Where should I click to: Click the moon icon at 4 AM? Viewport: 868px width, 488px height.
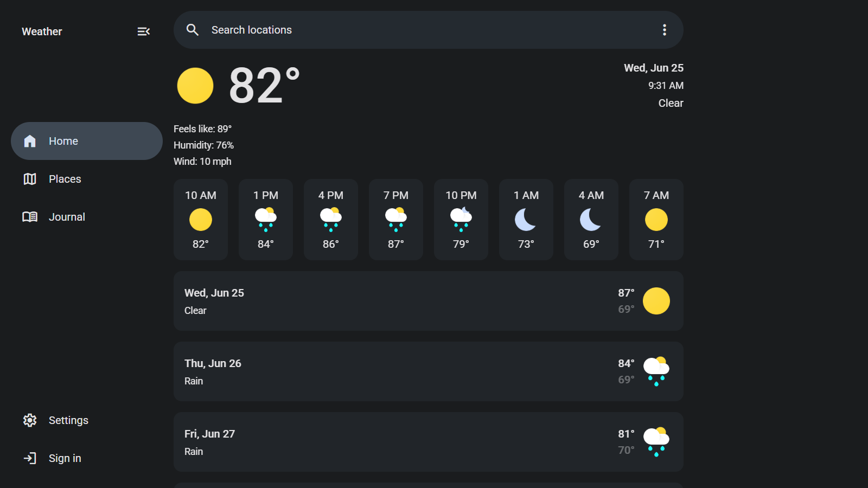tap(591, 220)
